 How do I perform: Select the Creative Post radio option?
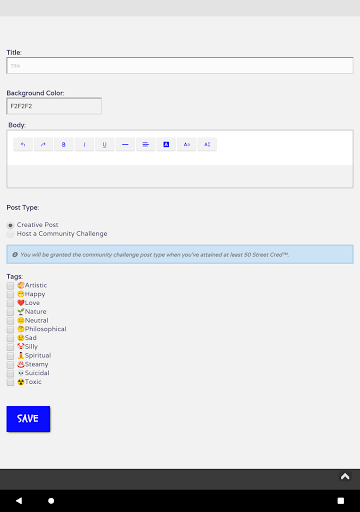pos(10,225)
